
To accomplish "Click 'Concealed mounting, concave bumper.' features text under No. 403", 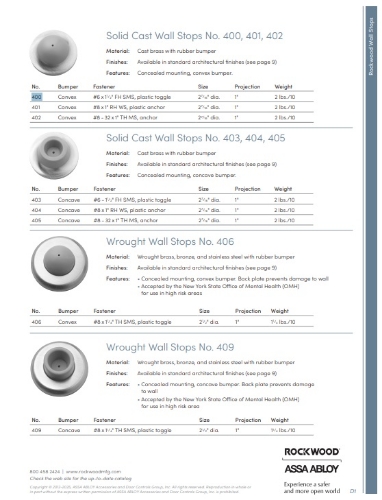I will [186, 175].
